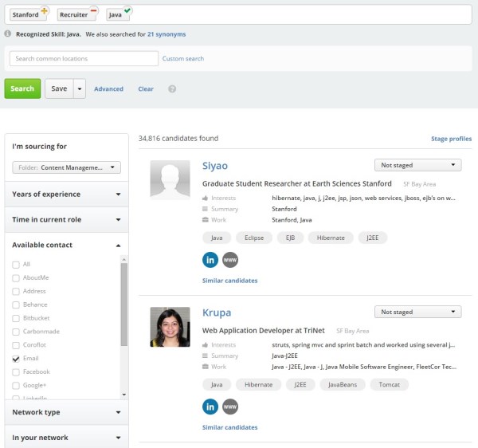The width and height of the screenshot is (478, 448).
Task: Click the green Search button
Action: (22, 88)
